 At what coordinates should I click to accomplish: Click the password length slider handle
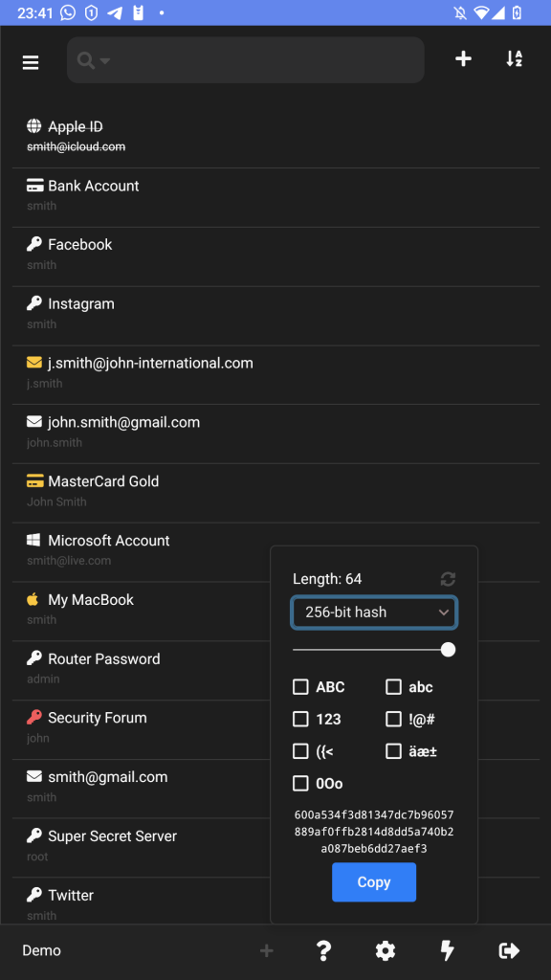tap(448, 650)
